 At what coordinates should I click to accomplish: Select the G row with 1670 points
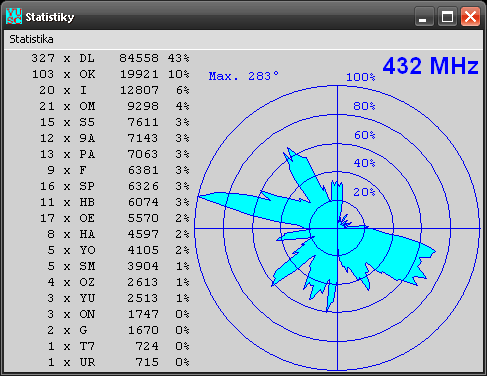point(118,330)
